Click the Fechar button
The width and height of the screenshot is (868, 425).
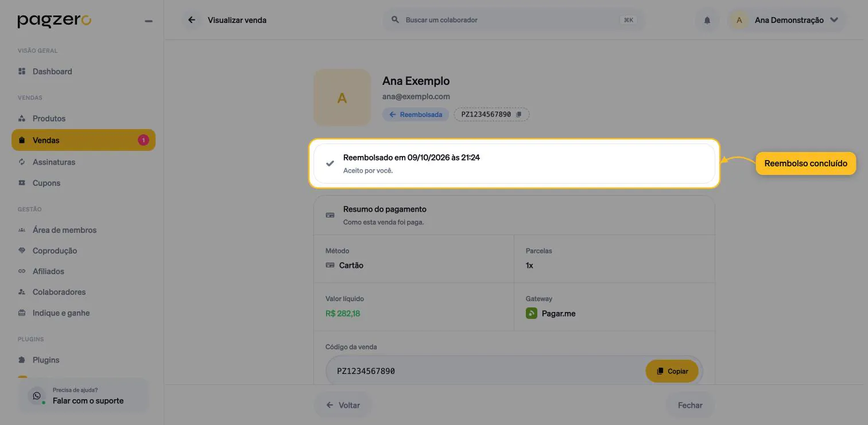click(690, 405)
